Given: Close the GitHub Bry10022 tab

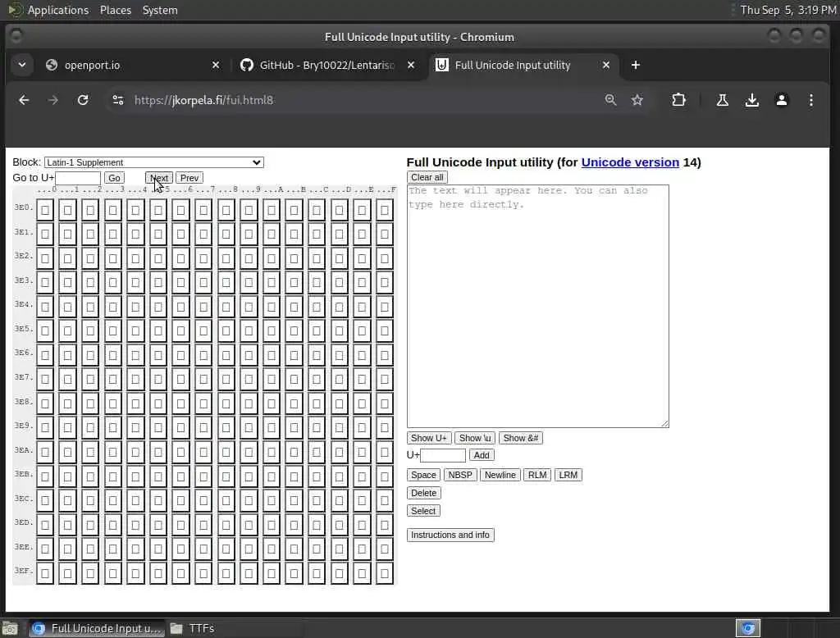Looking at the screenshot, I should pyautogui.click(x=411, y=65).
